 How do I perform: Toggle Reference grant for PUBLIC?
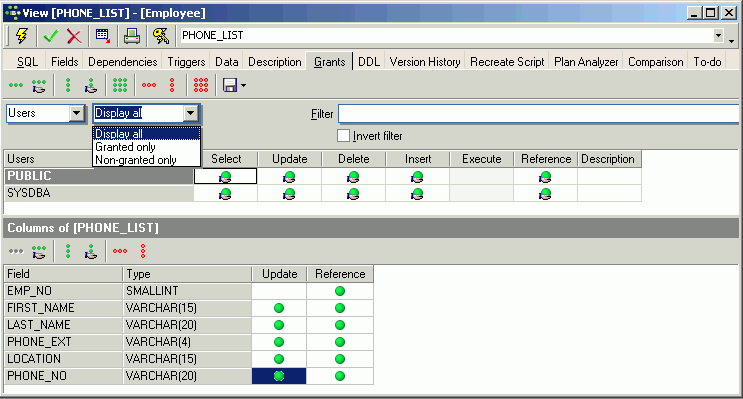click(545, 176)
